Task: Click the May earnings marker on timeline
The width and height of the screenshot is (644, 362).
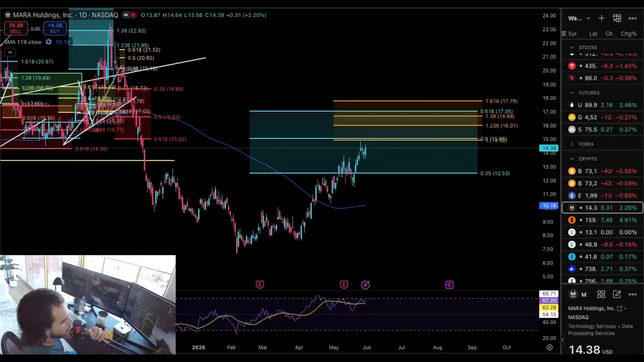Action: (x=344, y=285)
